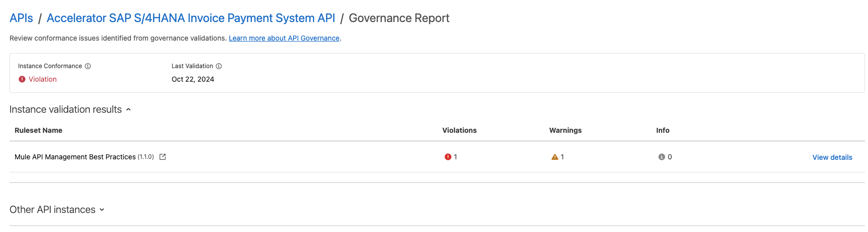Click the gray info count icon
This screenshot has width=868, height=232.
pos(662,157)
